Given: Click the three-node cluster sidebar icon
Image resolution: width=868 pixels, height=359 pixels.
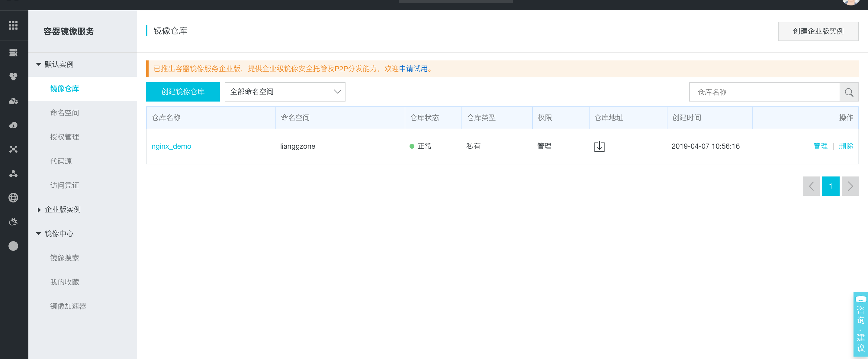Looking at the screenshot, I should (x=13, y=173).
